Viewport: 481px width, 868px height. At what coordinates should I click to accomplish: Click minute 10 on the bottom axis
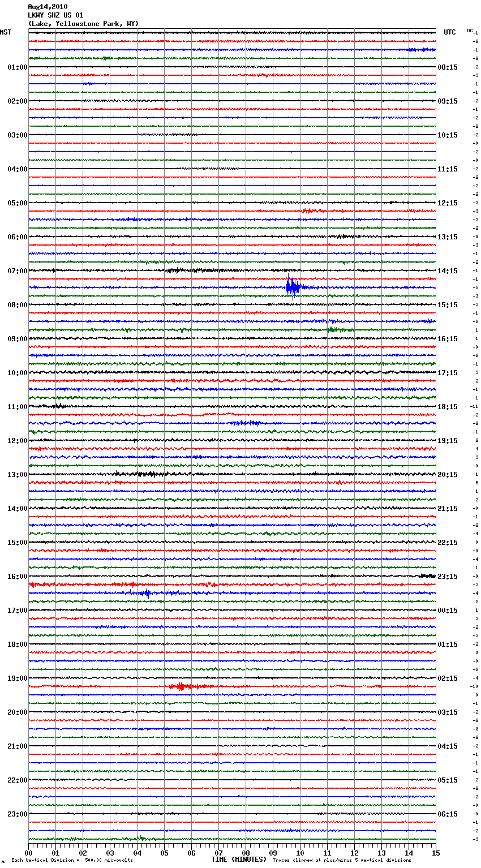pyautogui.click(x=300, y=853)
